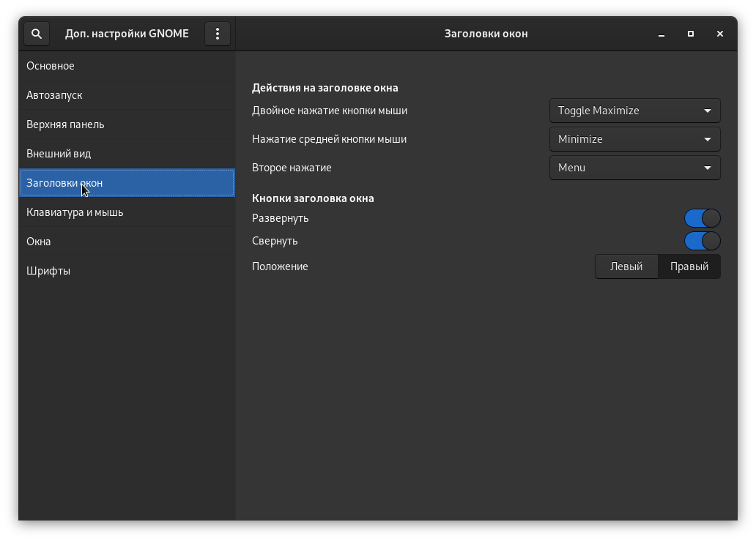Toggle the Развернуть switch
756x541 pixels.
702,218
